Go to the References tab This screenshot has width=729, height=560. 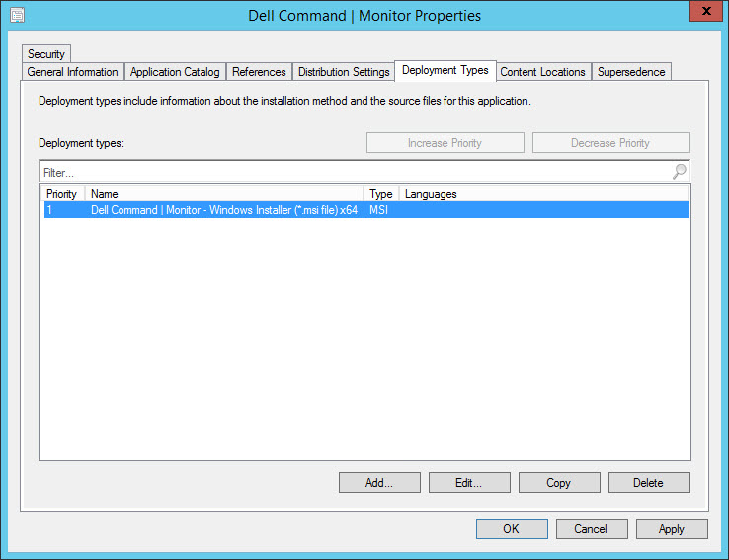pos(259,72)
